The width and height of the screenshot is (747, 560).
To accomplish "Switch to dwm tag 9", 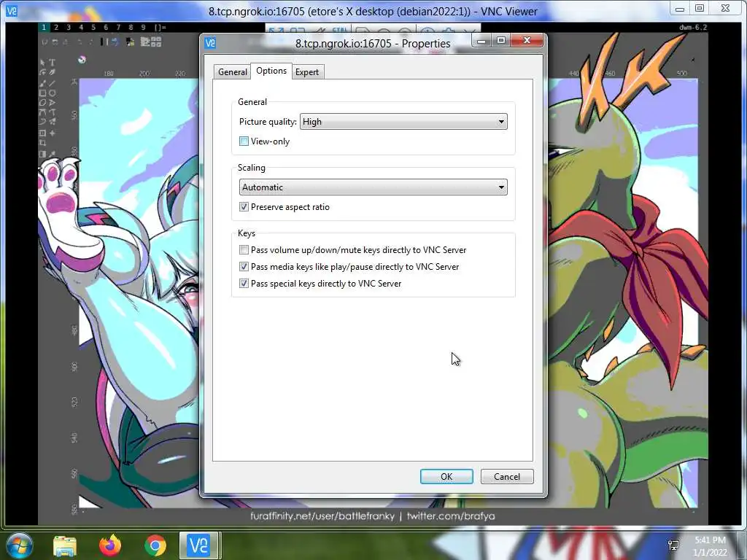I will pyautogui.click(x=144, y=27).
